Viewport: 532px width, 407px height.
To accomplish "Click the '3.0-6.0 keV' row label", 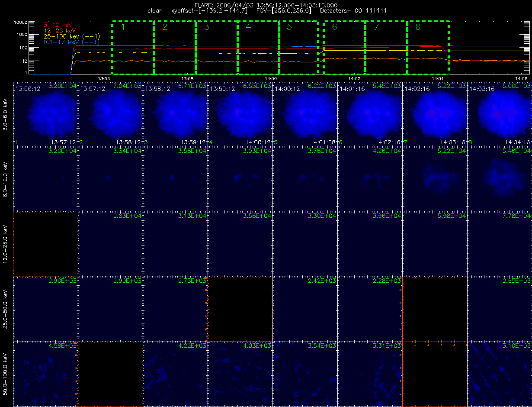I will point(6,114).
